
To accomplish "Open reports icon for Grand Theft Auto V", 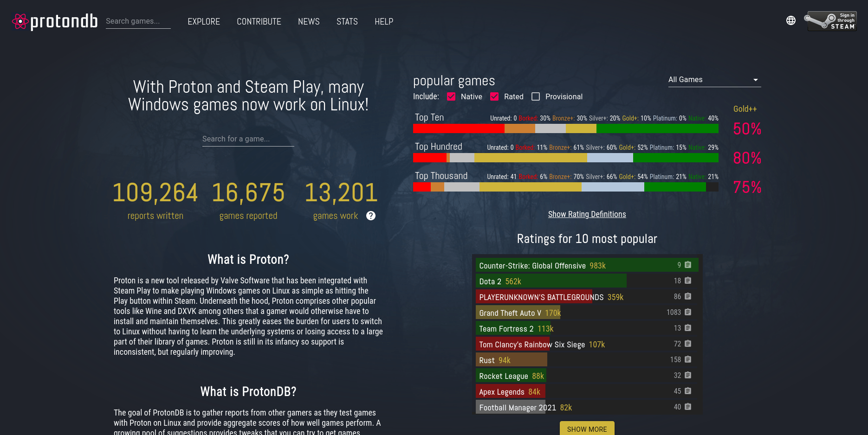I will [x=688, y=312].
